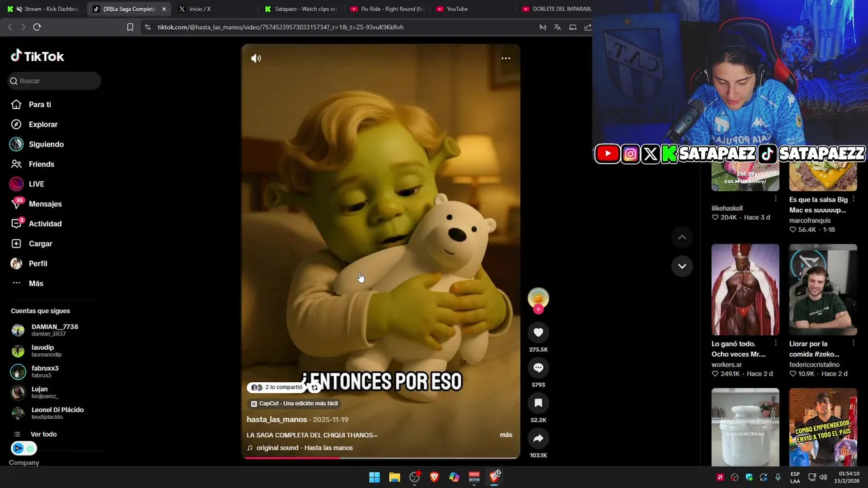
Task: Switch to the YouTube tab
Action: tap(473, 9)
